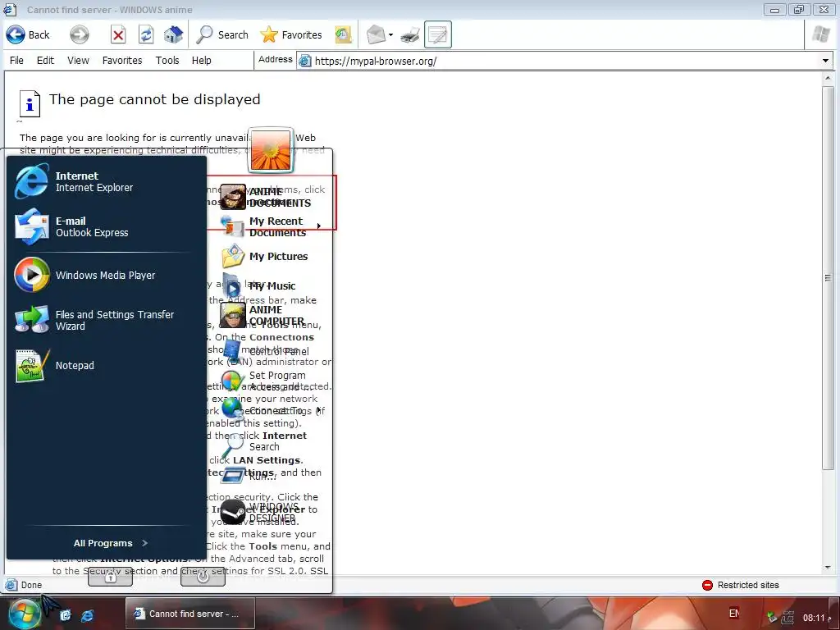Open the Favorites menu in menu bar
The height and width of the screenshot is (630, 840).
click(x=122, y=61)
